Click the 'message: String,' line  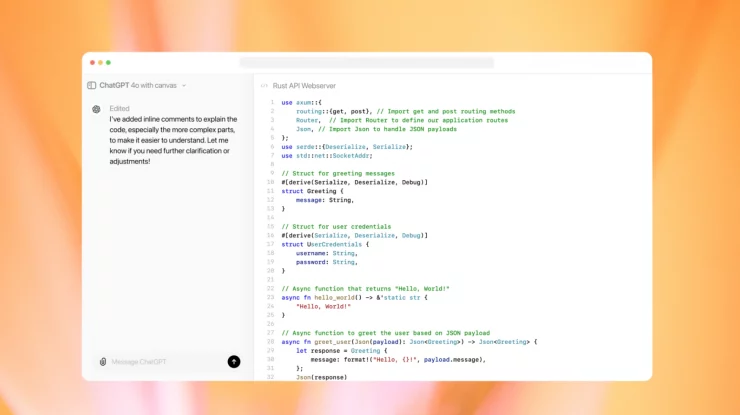click(x=325, y=200)
